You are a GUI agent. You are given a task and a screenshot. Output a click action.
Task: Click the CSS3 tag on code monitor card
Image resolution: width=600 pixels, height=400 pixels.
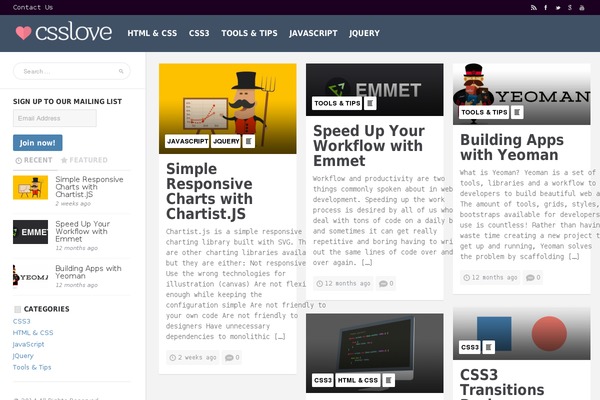[323, 380]
